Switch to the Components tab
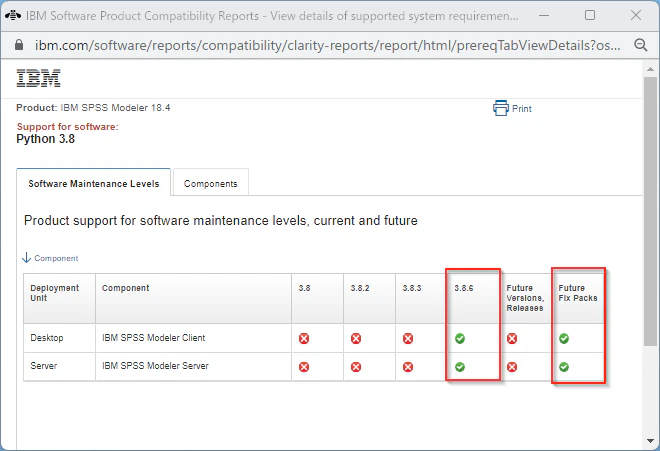The width and height of the screenshot is (660, 451). [210, 184]
